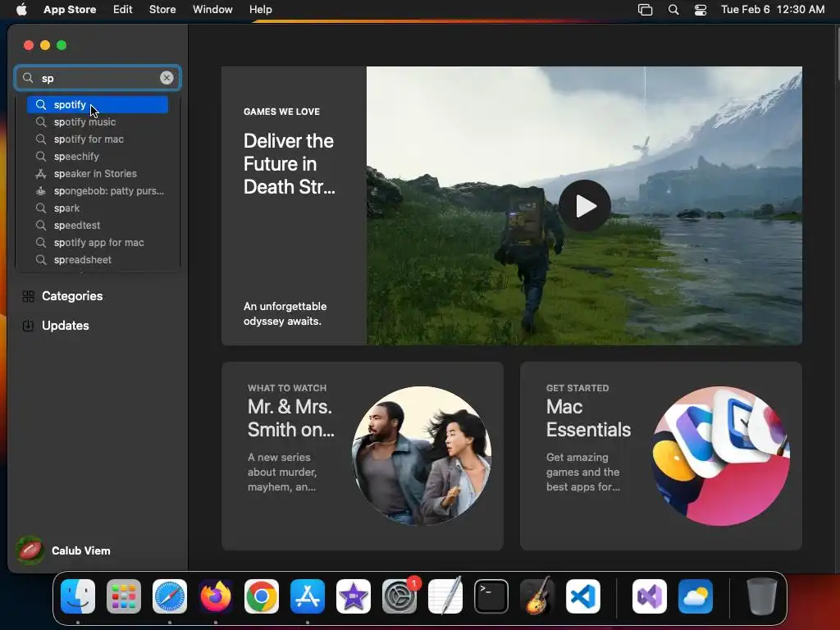Open System Settings from the Dock

pyautogui.click(x=399, y=596)
